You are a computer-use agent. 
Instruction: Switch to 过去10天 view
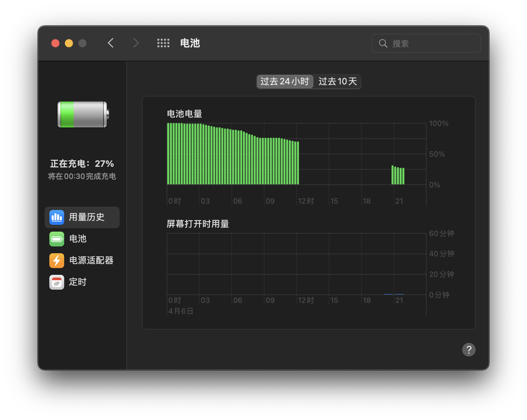[337, 82]
